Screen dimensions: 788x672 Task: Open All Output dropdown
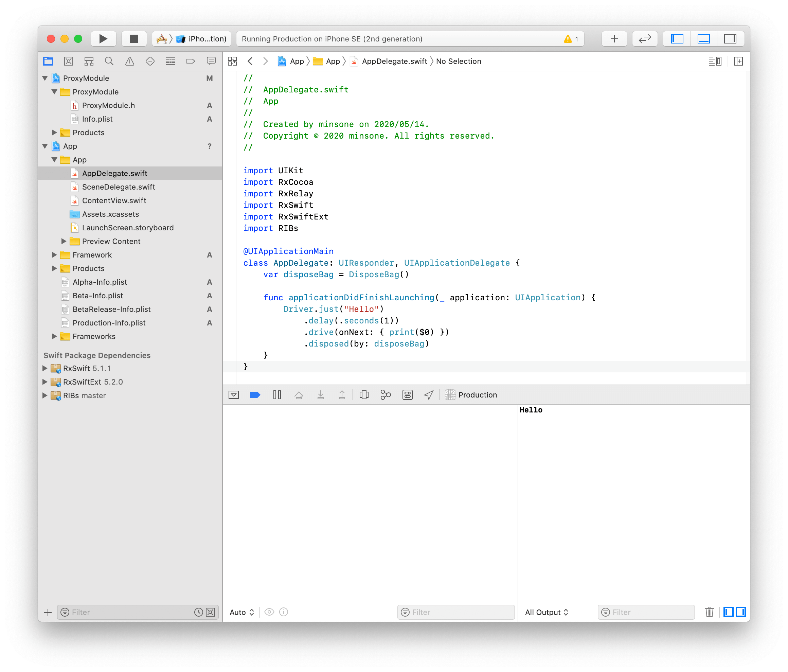pyautogui.click(x=547, y=612)
